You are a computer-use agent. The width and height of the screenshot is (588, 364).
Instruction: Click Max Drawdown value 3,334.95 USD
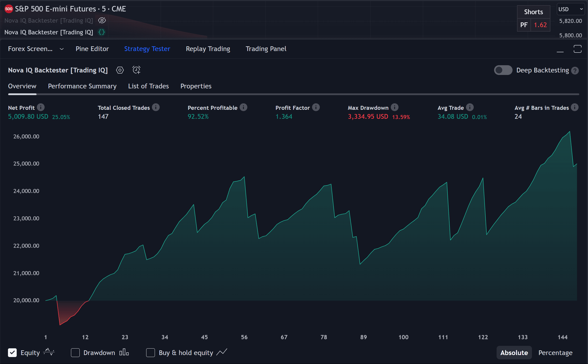(368, 117)
